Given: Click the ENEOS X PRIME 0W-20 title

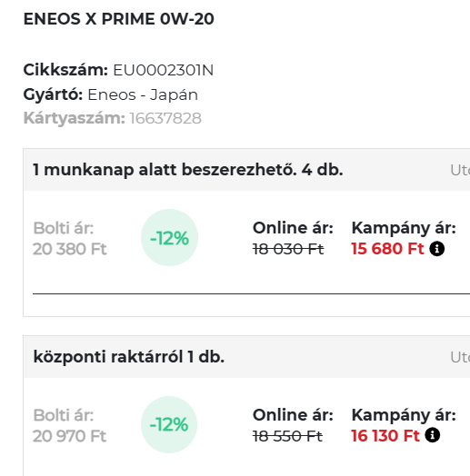Looking at the screenshot, I should 119,19.
